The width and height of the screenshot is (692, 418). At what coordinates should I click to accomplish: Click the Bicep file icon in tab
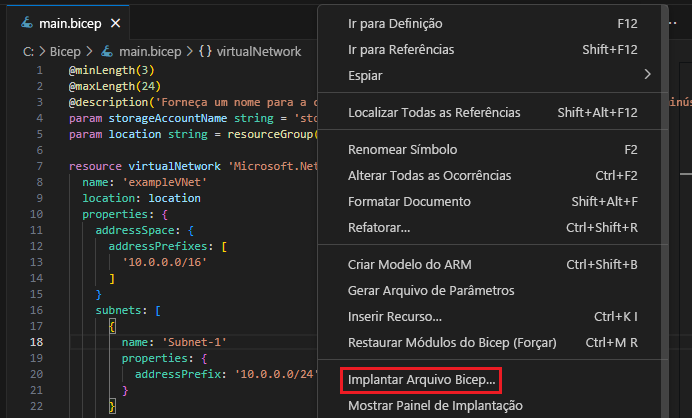click(27, 23)
